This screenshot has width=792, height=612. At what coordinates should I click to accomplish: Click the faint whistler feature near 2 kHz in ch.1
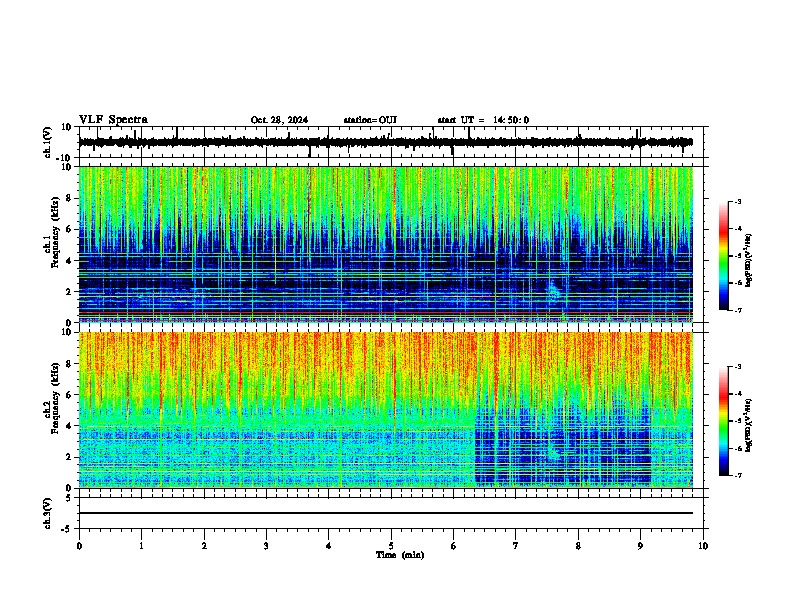point(555,290)
